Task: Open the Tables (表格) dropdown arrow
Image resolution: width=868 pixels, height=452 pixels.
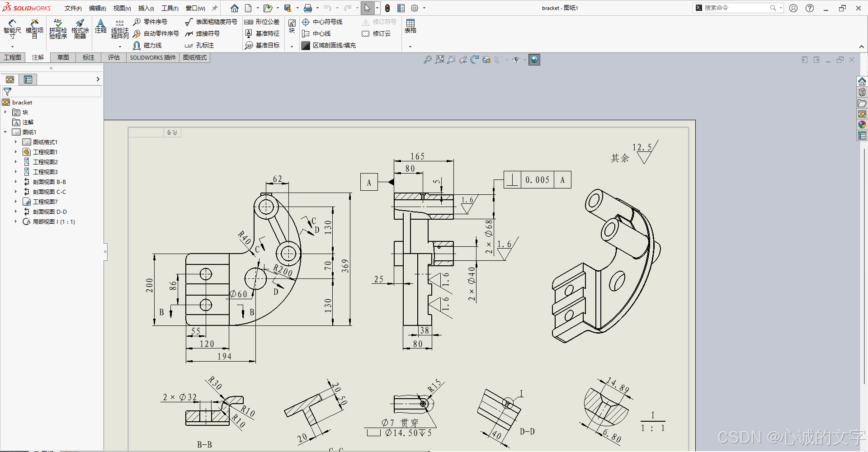Action: point(410,47)
